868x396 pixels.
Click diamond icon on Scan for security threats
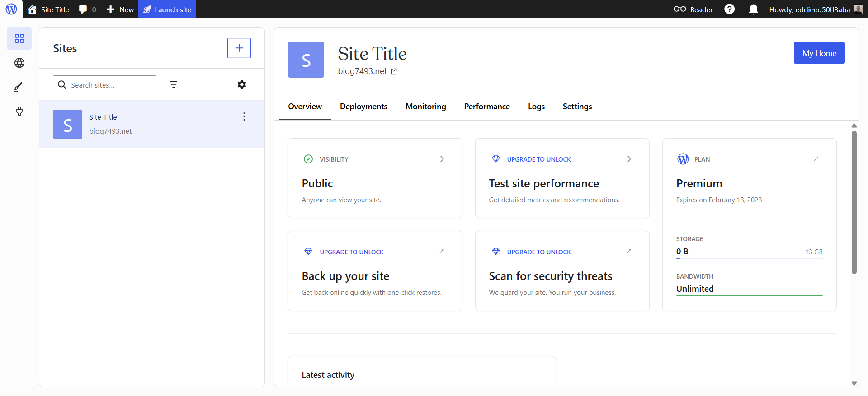click(x=496, y=252)
